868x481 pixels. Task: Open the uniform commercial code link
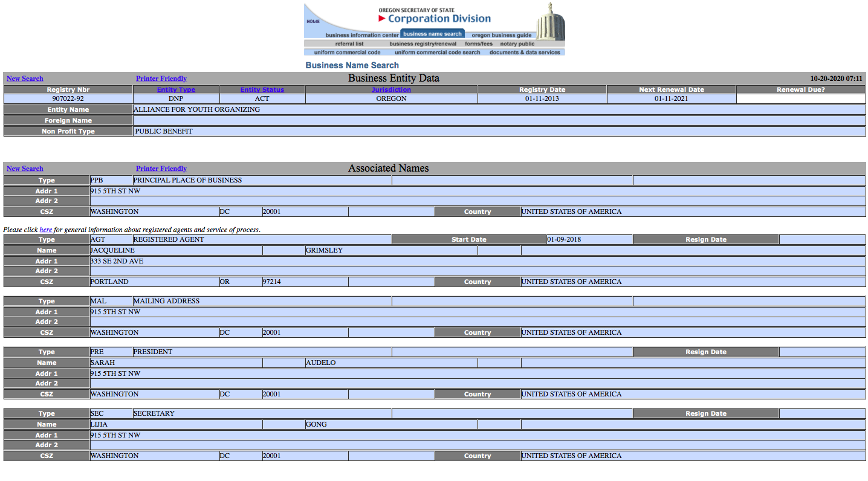[x=347, y=52]
